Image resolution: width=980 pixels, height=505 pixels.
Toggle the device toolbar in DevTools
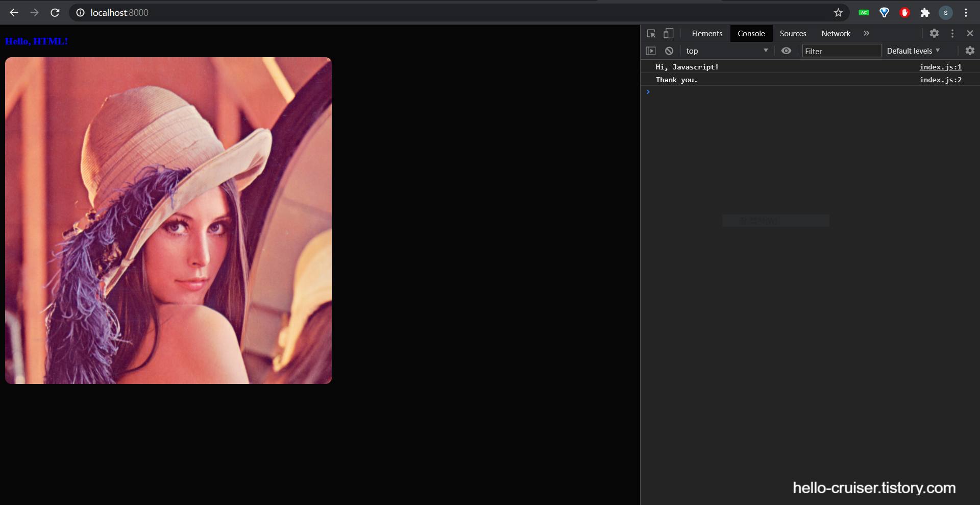coord(668,33)
